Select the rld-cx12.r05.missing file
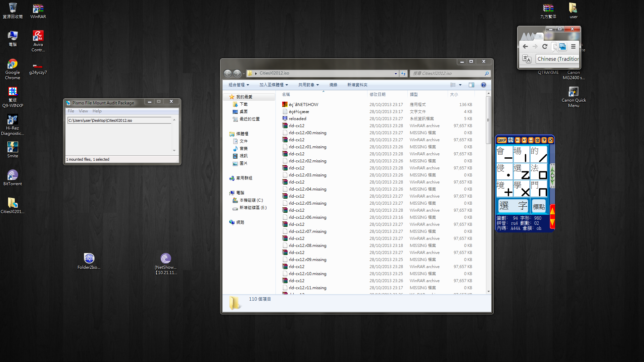Image resolution: width=644 pixels, height=362 pixels. [307, 203]
